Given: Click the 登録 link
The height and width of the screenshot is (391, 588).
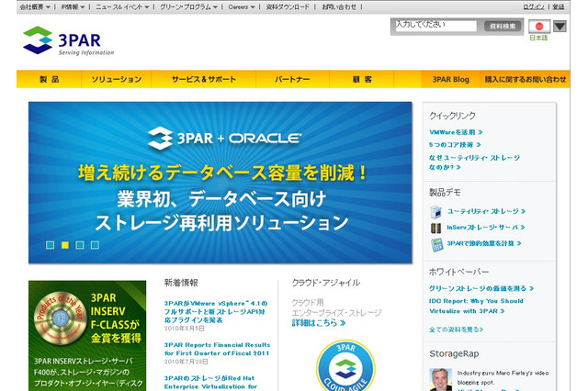Looking at the screenshot, I should (559, 6).
